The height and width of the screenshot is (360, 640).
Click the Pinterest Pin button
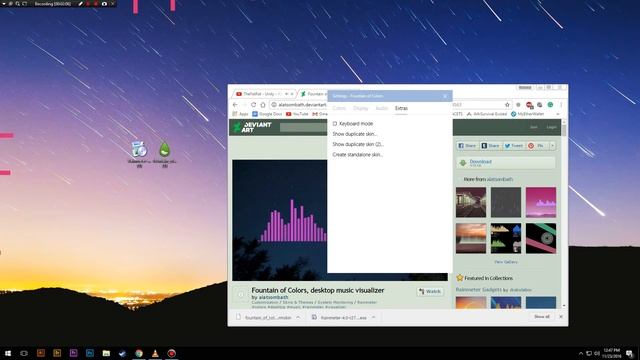tap(537, 146)
